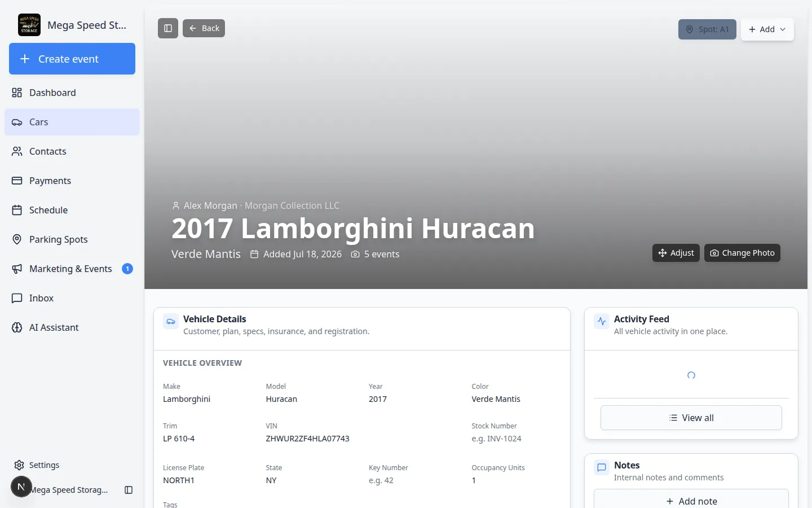
Task: Click the Spot: A1 button
Action: click(x=707, y=29)
